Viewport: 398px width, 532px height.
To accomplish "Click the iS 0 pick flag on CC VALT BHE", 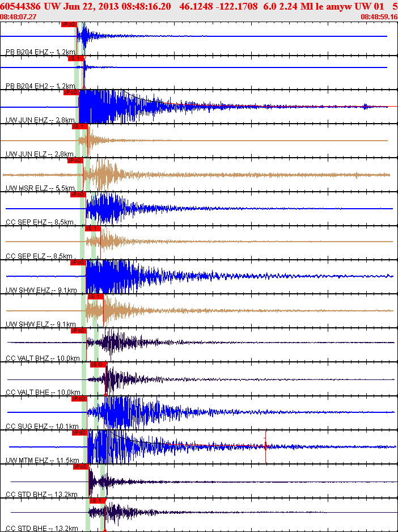I will coord(98,365).
